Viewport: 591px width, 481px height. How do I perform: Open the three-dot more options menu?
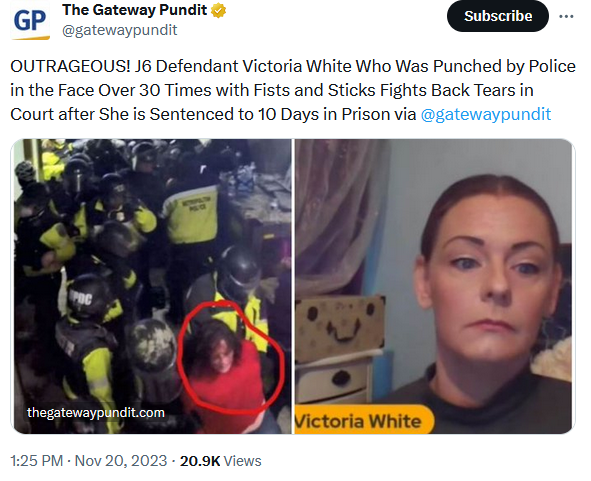point(566,17)
